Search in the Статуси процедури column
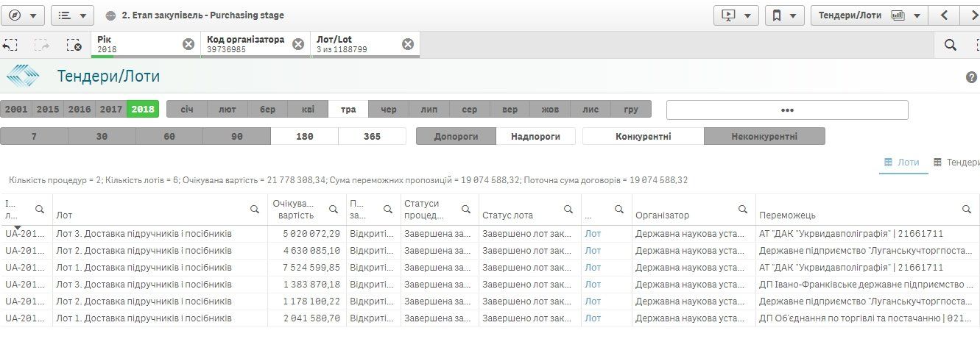980x339 pixels. (x=465, y=209)
